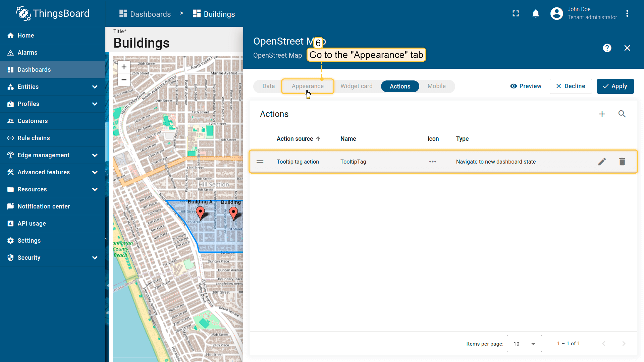
Task: Click the Apply button
Action: tap(615, 86)
